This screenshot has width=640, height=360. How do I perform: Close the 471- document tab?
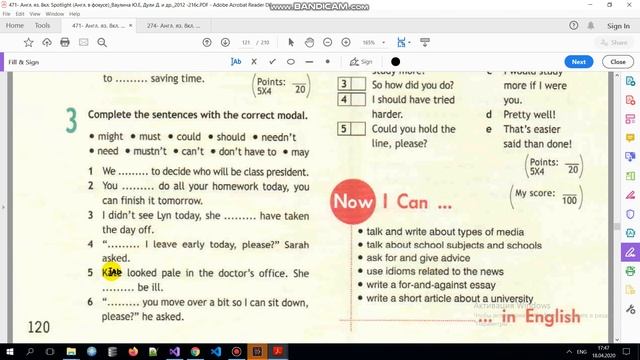pos(131,25)
